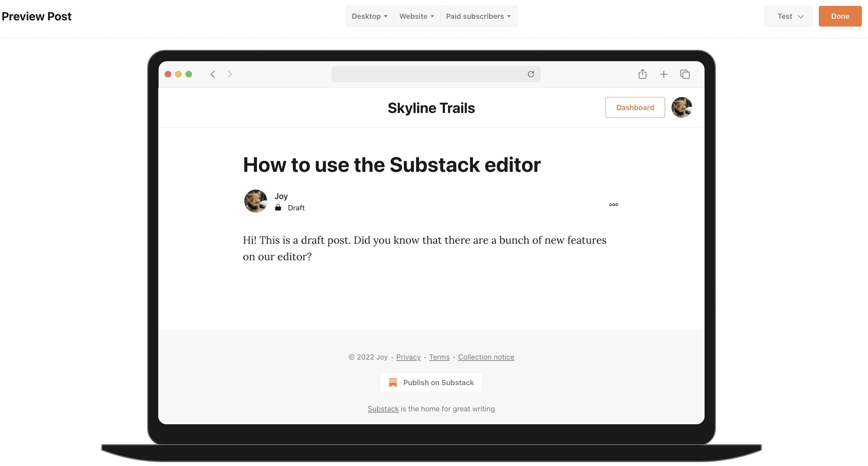Click the Dashboard button
Screen dimensions: 868x466
click(x=635, y=107)
